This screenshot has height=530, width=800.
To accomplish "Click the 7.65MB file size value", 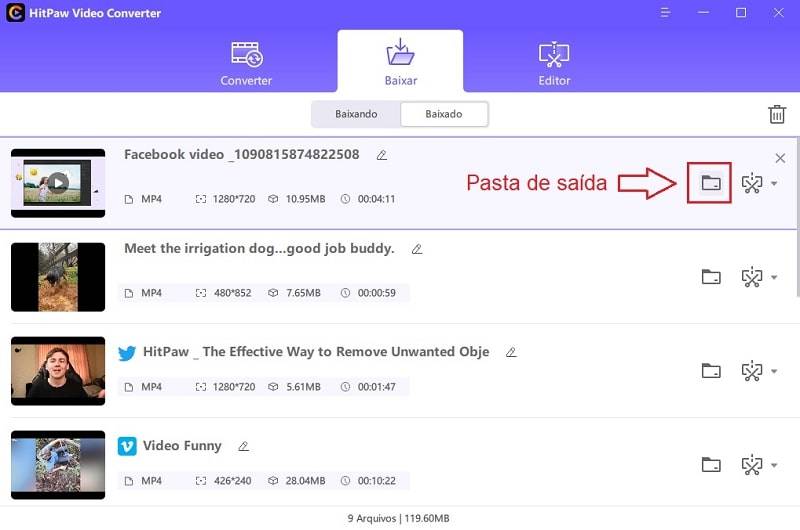I will (303, 293).
